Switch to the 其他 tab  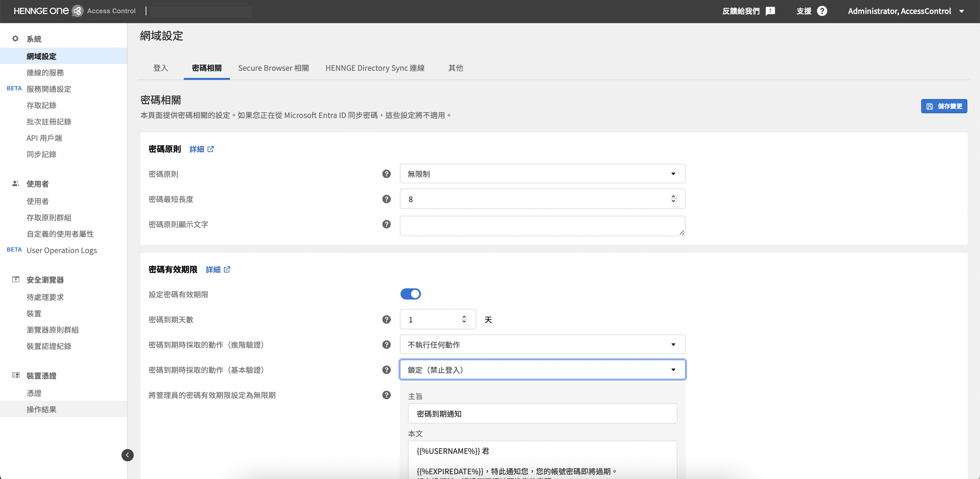point(455,68)
